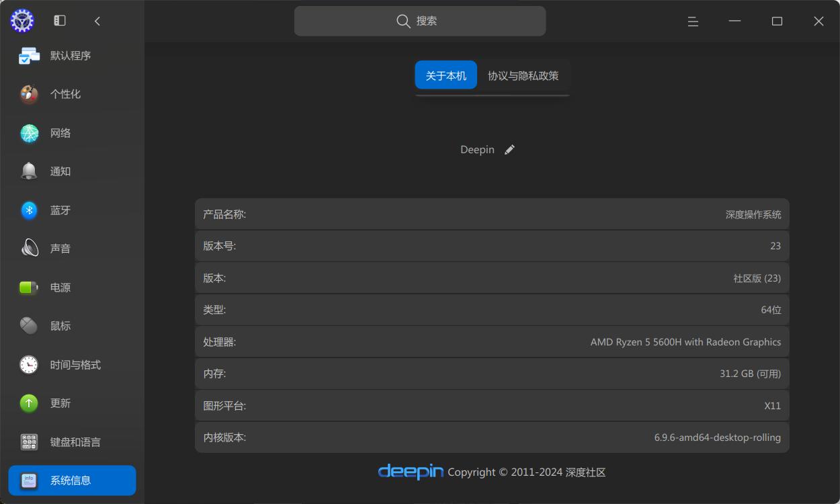Select the Bluetooth (蓝牙) icon

(29, 210)
